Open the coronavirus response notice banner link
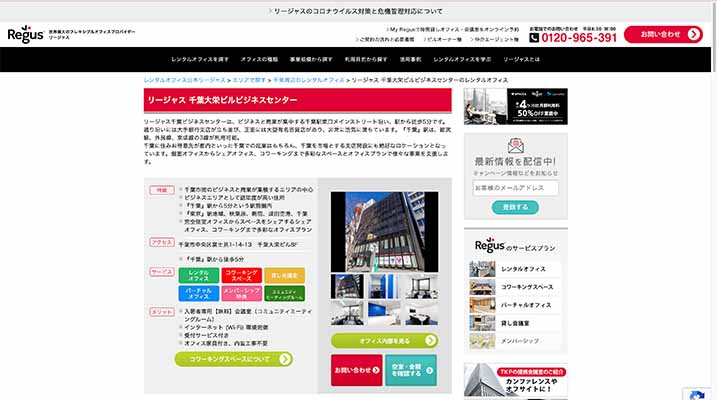This screenshot has width=717, height=400. point(356,11)
